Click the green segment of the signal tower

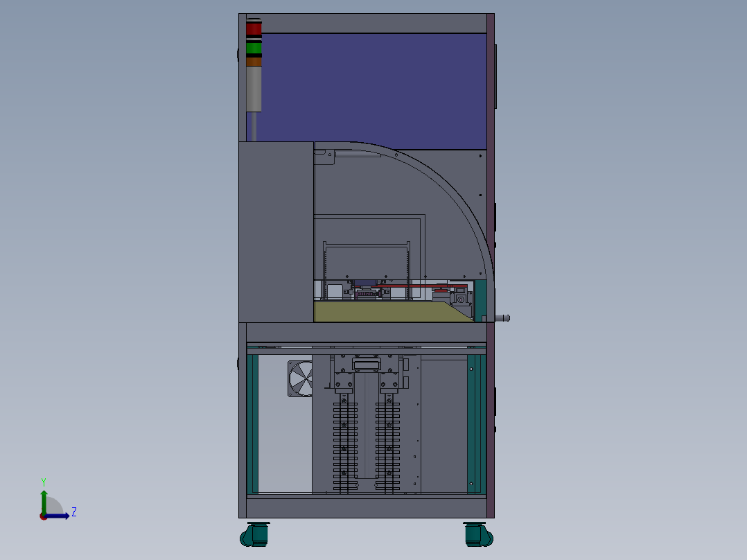pyautogui.click(x=254, y=48)
